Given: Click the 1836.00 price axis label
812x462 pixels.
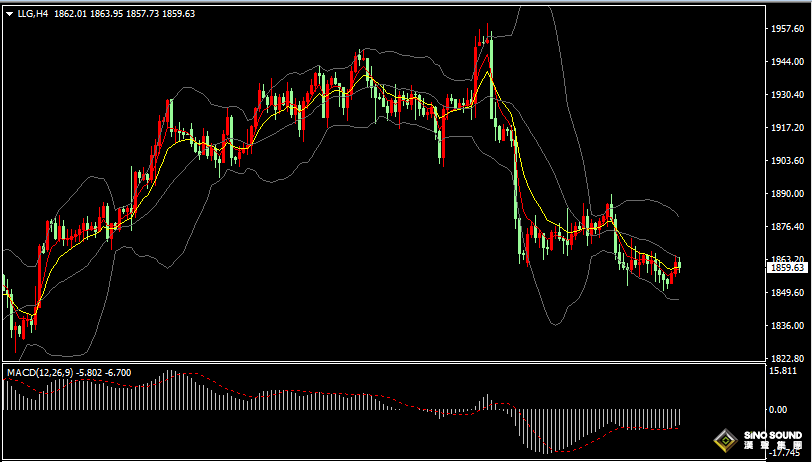Looking at the screenshot, I should pyautogui.click(x=788, y=326).
